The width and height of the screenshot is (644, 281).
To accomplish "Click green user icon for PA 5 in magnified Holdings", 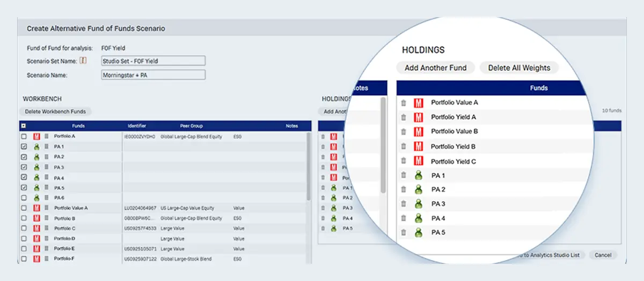I will tap(419, 233).
